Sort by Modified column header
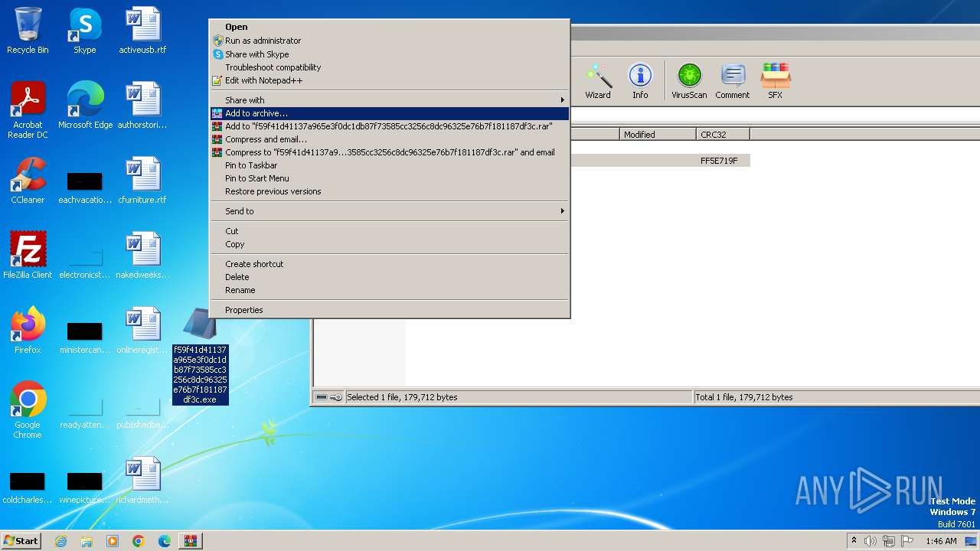Screen dimensions: 980x551 [x=658, y=135]
